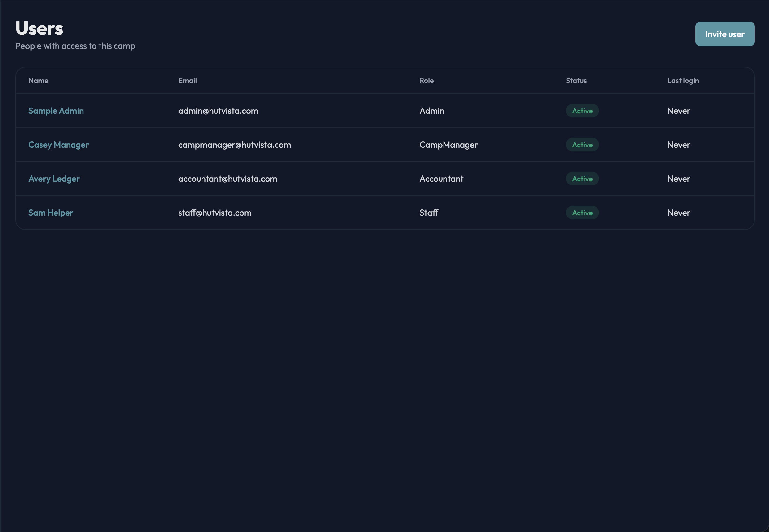The height and width of the screenshot is (532, 769).
Task: Select email accountant@hutvista.com
Action: pos(228,179)
